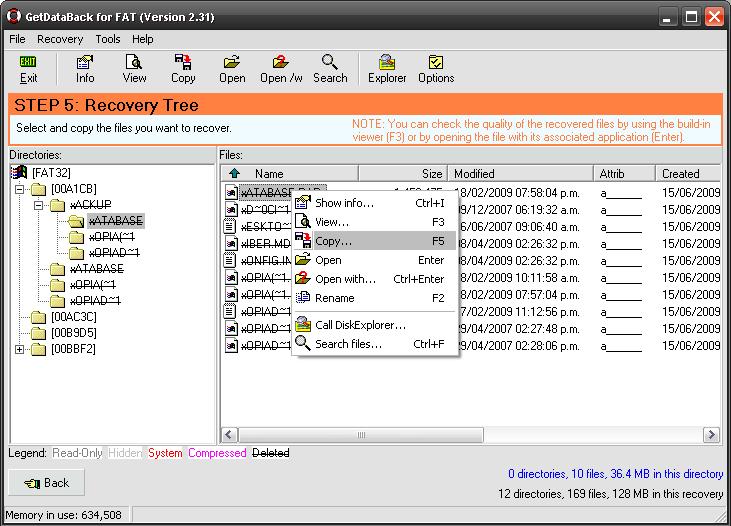Select the xIBER.MD file name
731x526 pixels.
tap(266, 244)
